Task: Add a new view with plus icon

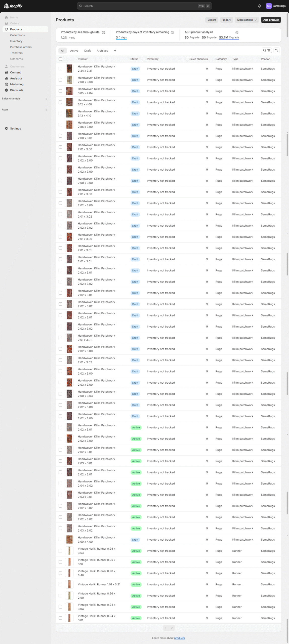Action: [115, 51]
